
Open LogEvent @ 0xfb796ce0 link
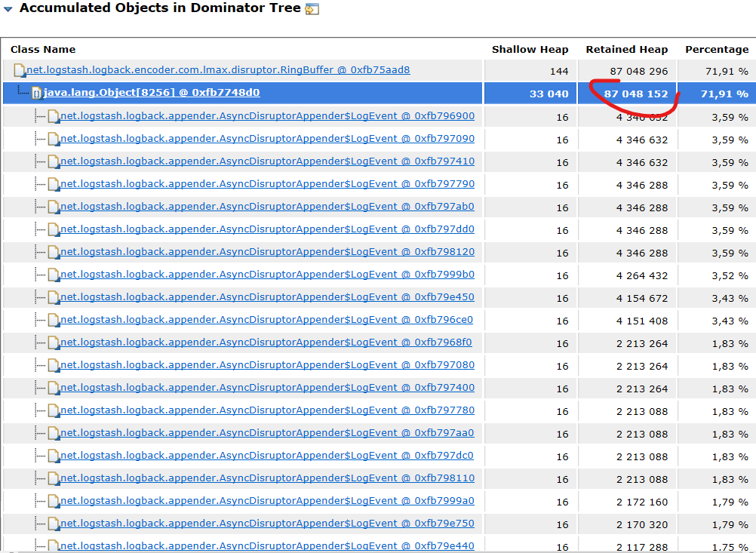[x=266, y=320]
